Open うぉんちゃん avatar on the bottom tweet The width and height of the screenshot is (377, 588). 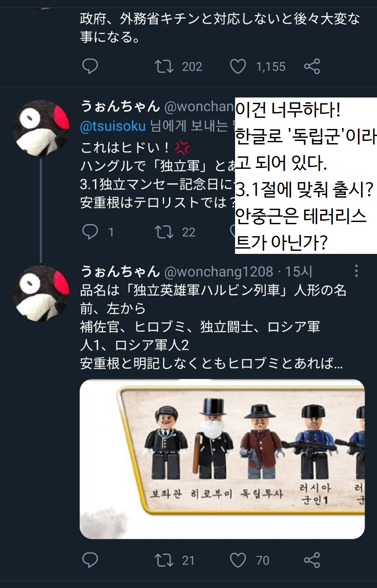pos(41,293)
